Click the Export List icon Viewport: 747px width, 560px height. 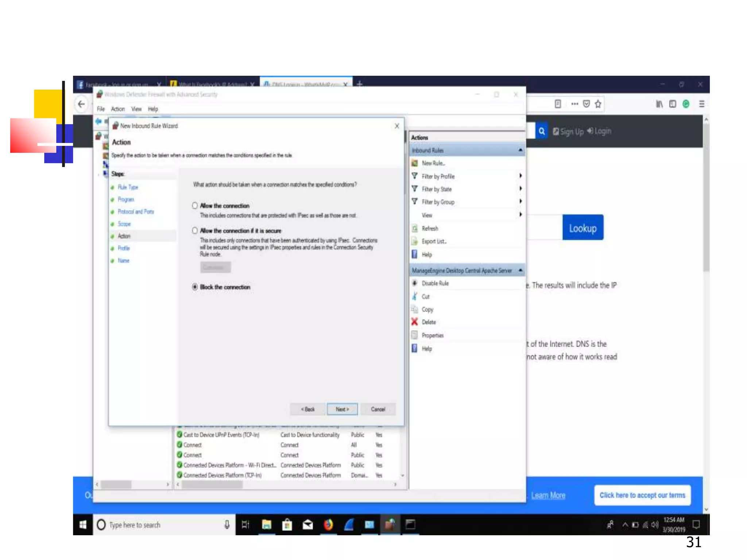point(414,241)
